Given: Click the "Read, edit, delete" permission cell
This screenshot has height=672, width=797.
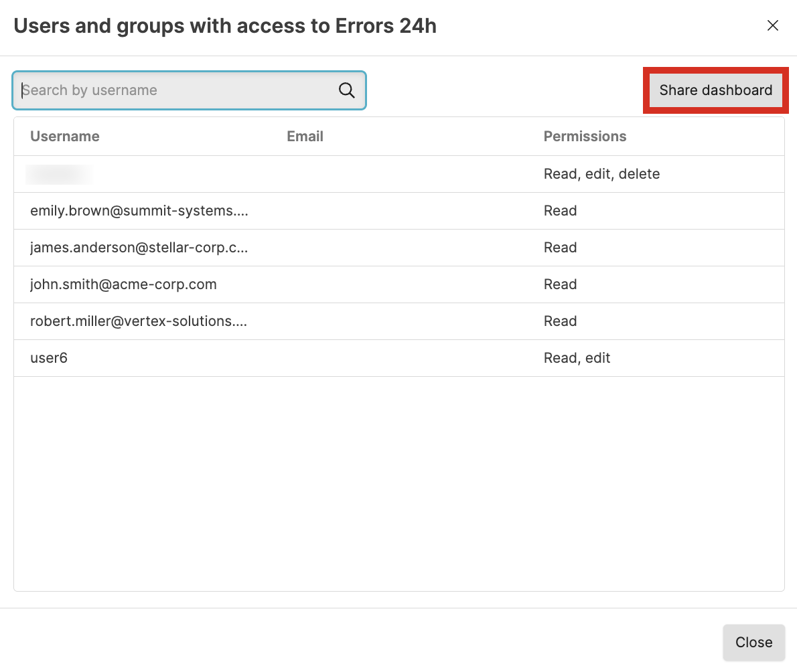Looking at the screenshot, I should [601, 174].
